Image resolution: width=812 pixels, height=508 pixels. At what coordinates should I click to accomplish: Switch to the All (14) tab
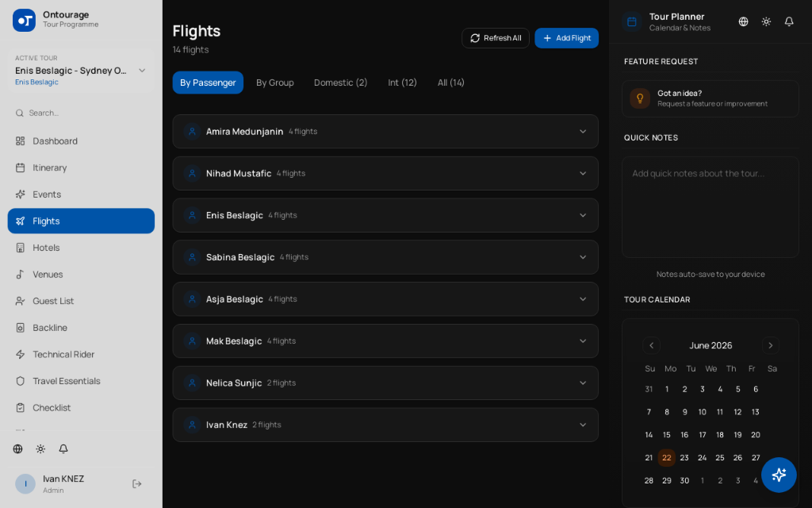(x=450, y=83)
